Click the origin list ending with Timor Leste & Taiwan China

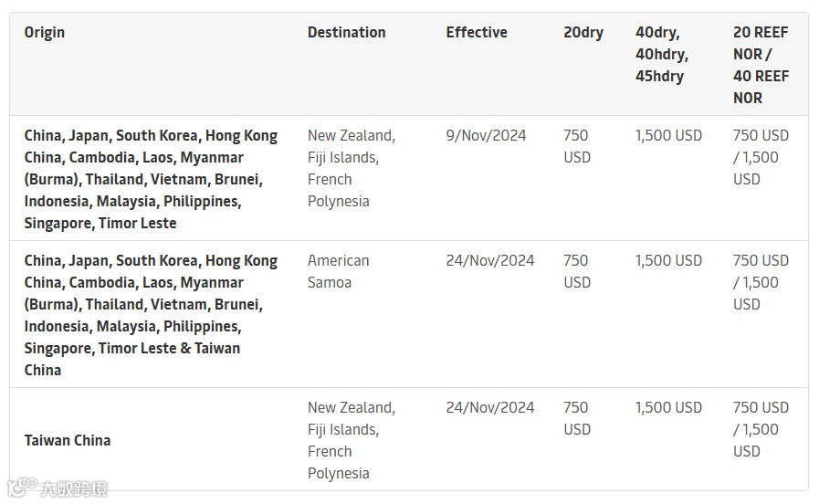151,315
